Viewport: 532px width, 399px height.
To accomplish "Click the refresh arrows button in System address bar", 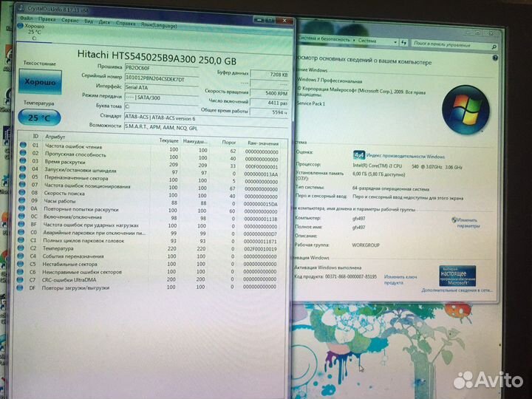I will click(x=403, y=42).
